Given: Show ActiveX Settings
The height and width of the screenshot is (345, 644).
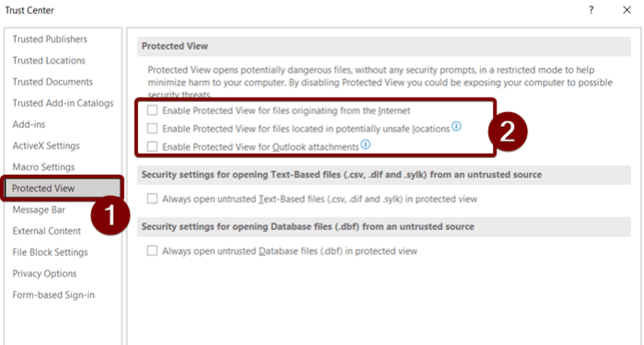Looking at the screenshot, I should point(46,145).
